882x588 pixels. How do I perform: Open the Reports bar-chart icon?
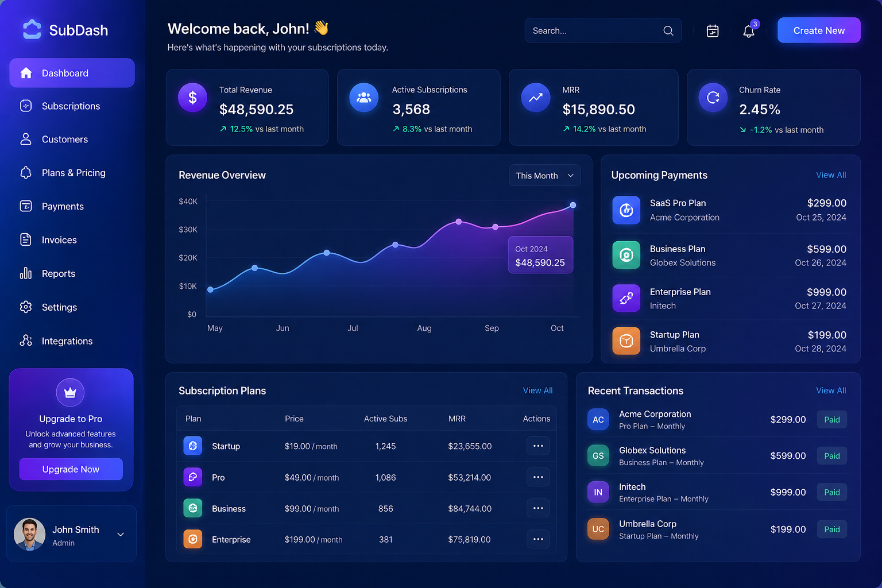click(26, 273)
